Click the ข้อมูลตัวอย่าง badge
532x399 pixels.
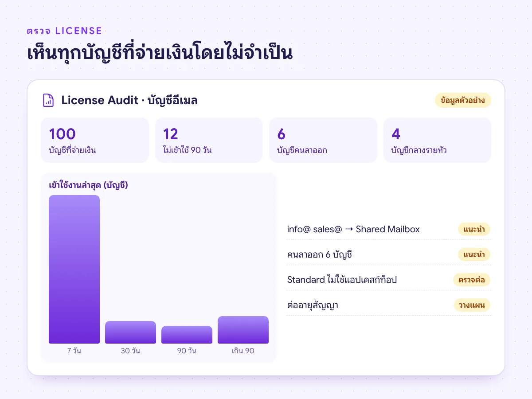463,100
